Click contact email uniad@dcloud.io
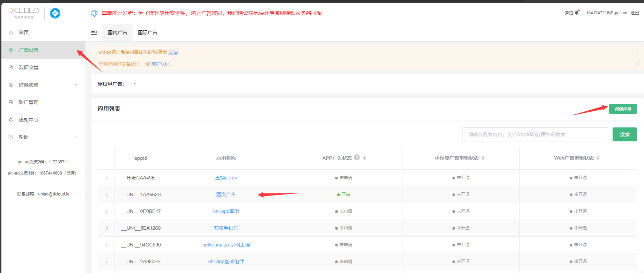644x273 pixels. click(x=54, y=194)
